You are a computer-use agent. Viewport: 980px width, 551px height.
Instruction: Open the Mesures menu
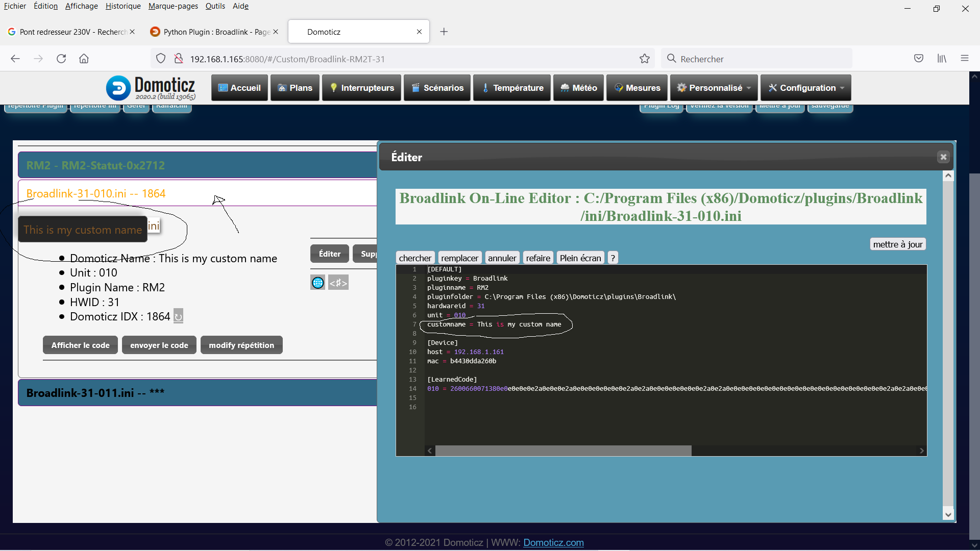click(x=637, y=88)
